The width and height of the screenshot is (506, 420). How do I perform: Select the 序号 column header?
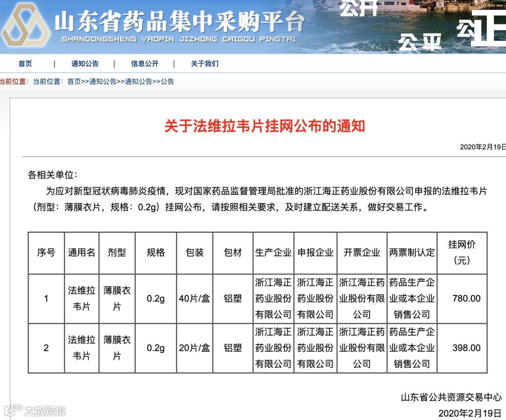[46, 252]
